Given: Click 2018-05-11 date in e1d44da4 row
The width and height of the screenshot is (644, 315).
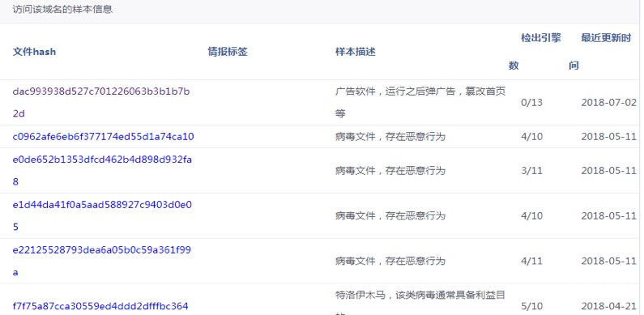Looking at the screenshot, I should pos(608,215).
